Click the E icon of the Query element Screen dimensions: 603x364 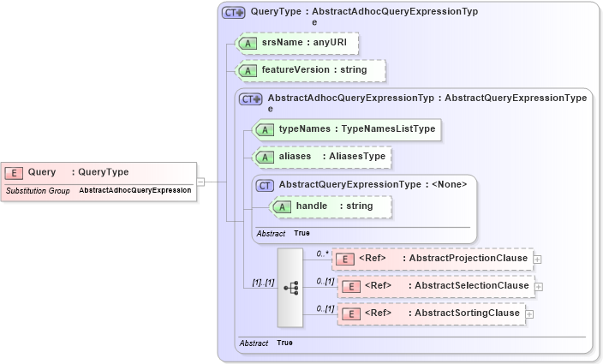pos(14,173)
